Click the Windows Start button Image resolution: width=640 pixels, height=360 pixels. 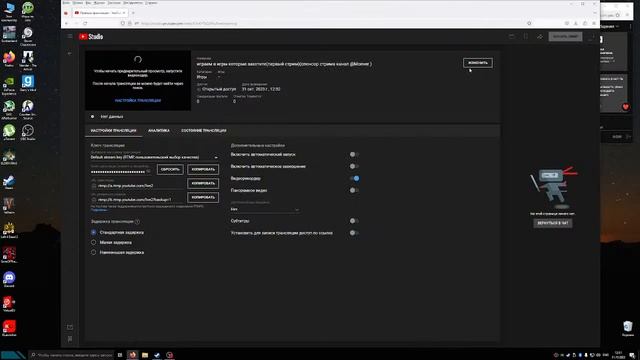coord(13,355)
